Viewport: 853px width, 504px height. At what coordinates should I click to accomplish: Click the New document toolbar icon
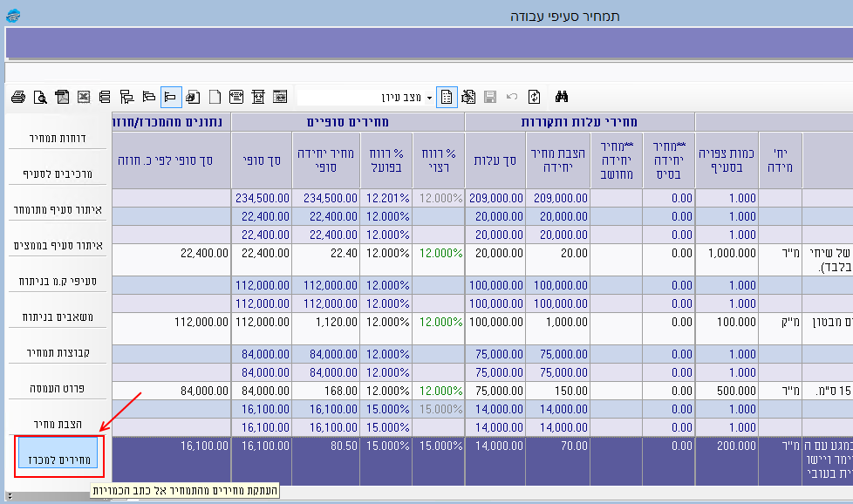[216, 97]
